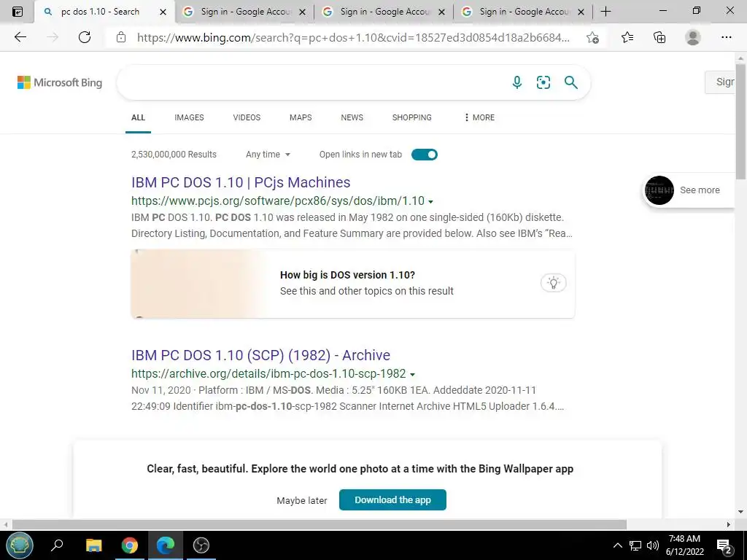Expand the pcjs.org URL dropdown arrow
Viewport: 747px width, 560px height.
pyautogui.click(x=430, y=202)
